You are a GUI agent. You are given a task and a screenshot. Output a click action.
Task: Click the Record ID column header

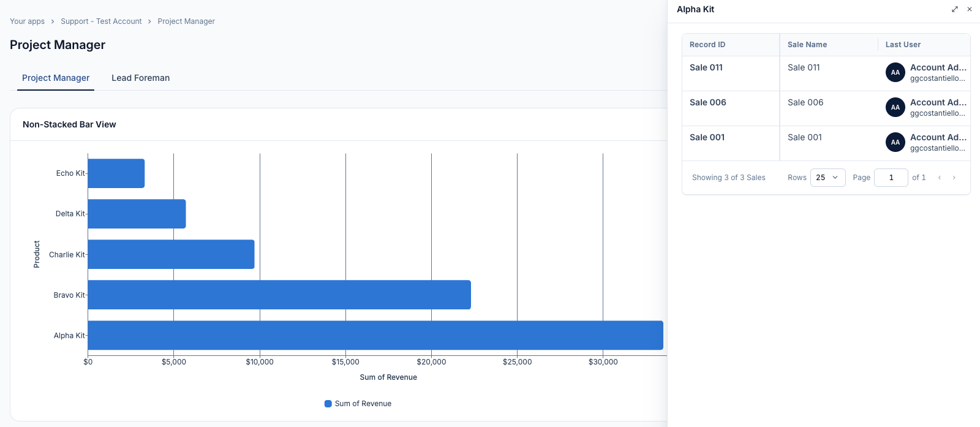point(731,45)
